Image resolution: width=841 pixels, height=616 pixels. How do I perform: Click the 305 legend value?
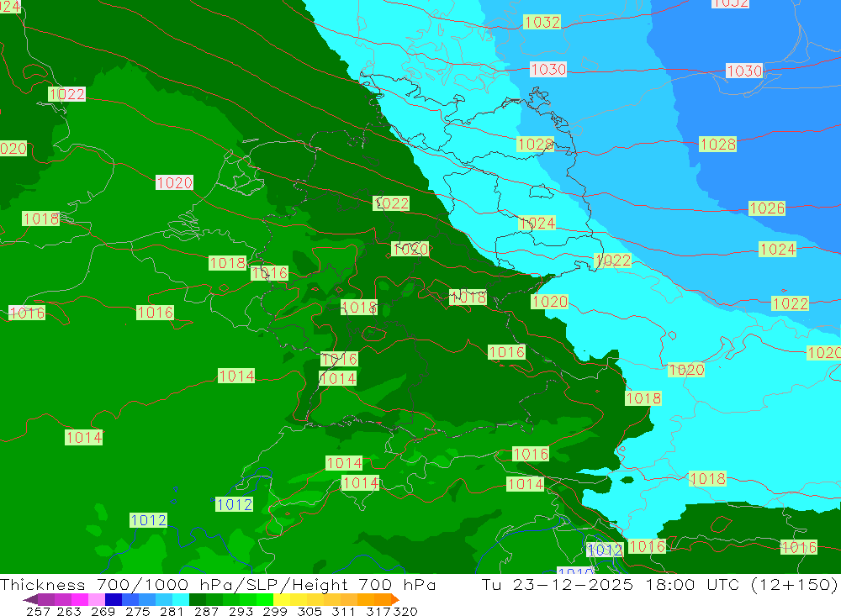(x=309, y=611)
